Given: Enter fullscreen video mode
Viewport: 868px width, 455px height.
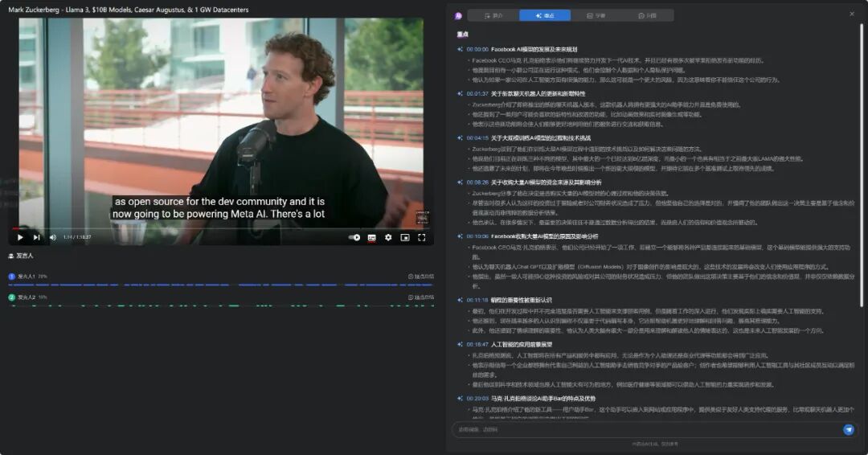Looking at the screenshot, I should pyautogui.click(x=422, y=237).
